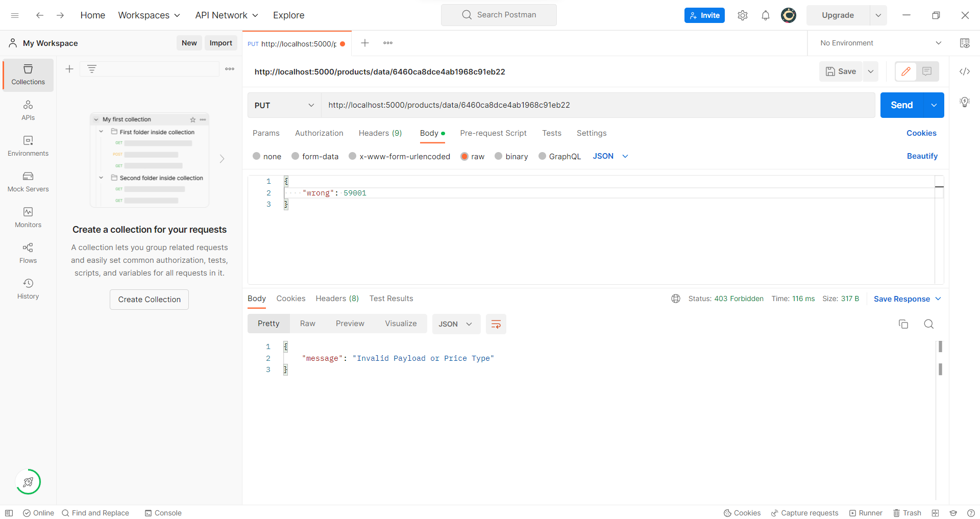Open the settings gear icon
This screenshot has width=980, height=519.
pos(743,15)
